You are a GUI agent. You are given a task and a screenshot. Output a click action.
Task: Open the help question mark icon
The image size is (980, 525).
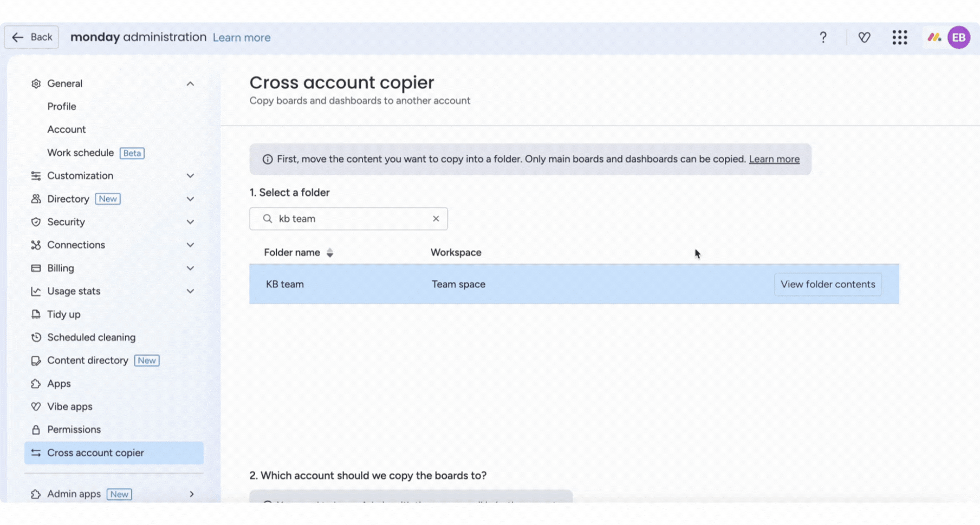click(x=823, y=37)
